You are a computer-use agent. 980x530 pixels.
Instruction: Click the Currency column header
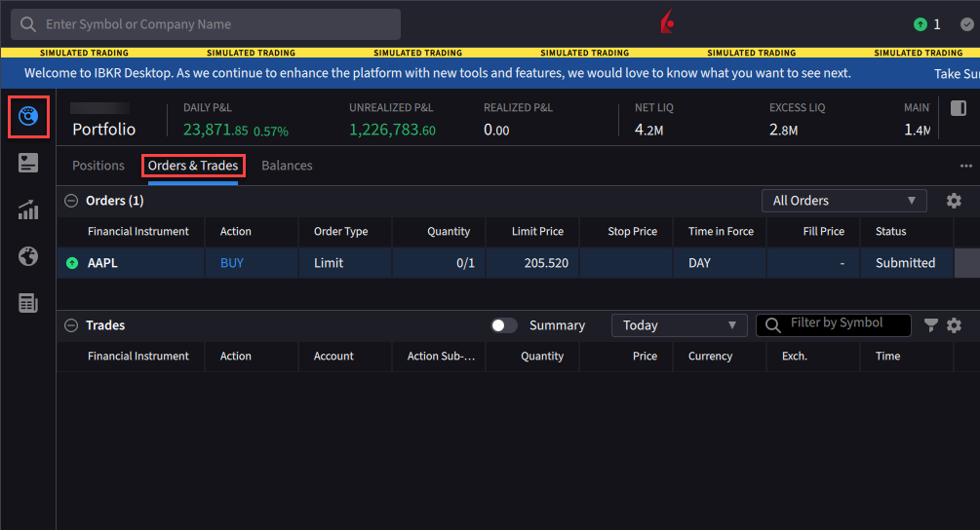(x=710, y=356)
